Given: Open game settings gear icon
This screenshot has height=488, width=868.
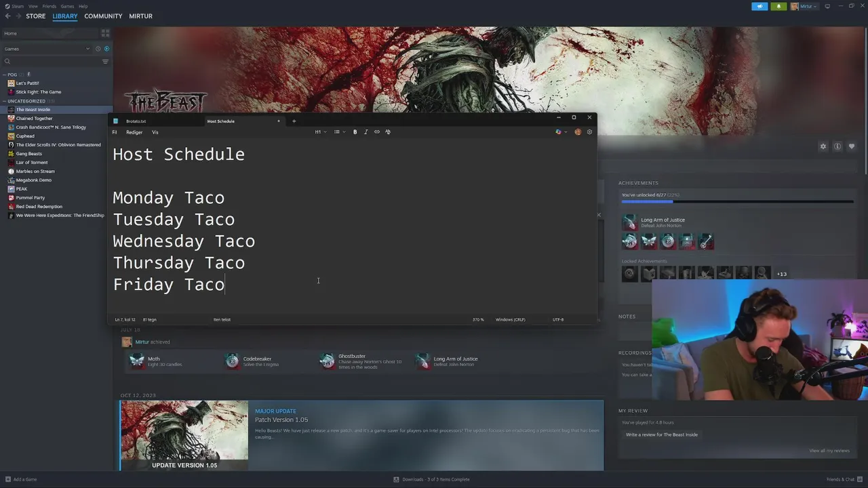Looking at the screenshot, I should pyautogui.click(x=823, y=146).
